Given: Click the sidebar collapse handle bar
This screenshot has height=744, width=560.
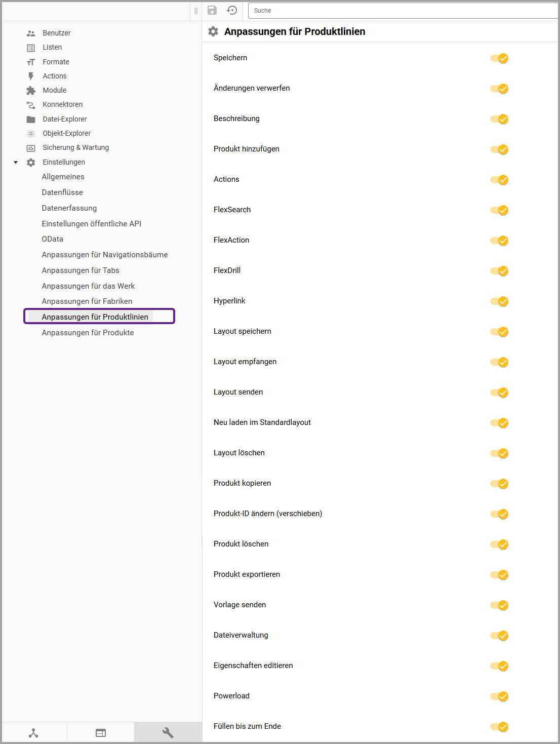Looking at the screenshot, I should 196,11.
